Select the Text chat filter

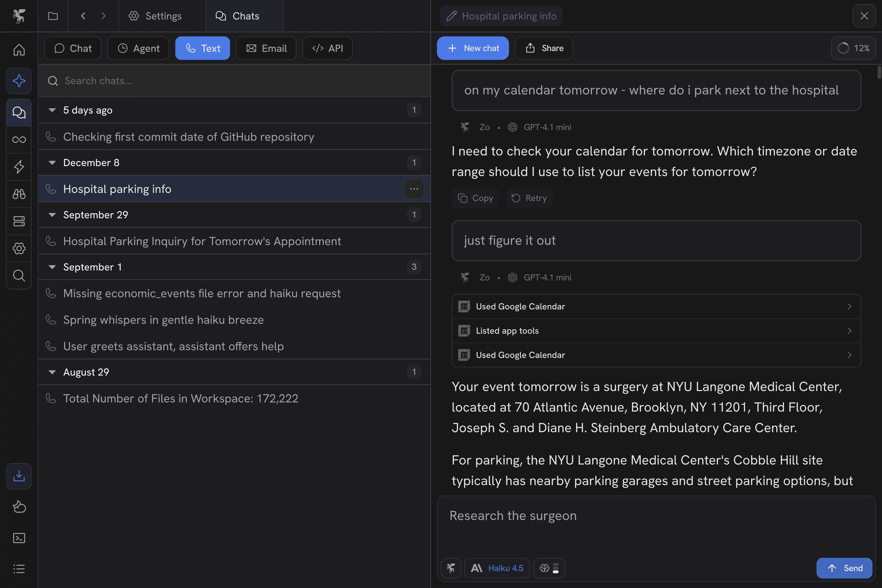203,48
